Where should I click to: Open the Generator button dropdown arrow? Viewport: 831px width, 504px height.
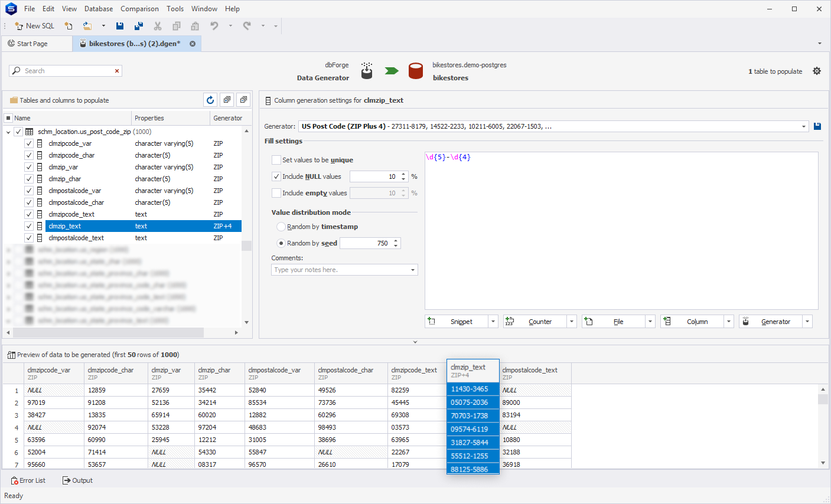point(807,322)
